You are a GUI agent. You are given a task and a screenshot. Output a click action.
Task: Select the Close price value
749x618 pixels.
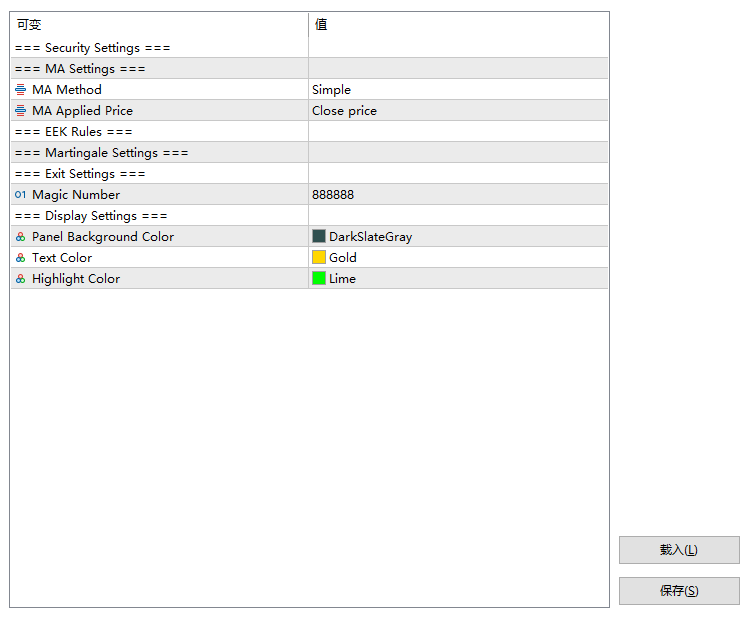(344, 111)
